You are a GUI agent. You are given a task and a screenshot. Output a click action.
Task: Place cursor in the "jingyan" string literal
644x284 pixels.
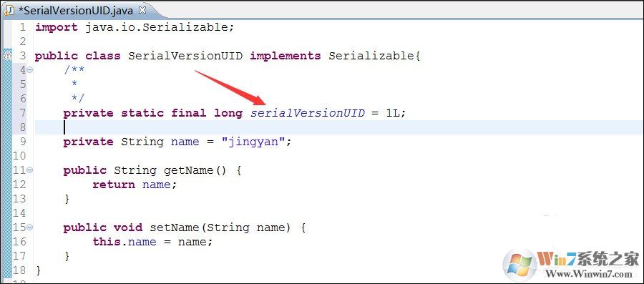[x=253, y=142]
